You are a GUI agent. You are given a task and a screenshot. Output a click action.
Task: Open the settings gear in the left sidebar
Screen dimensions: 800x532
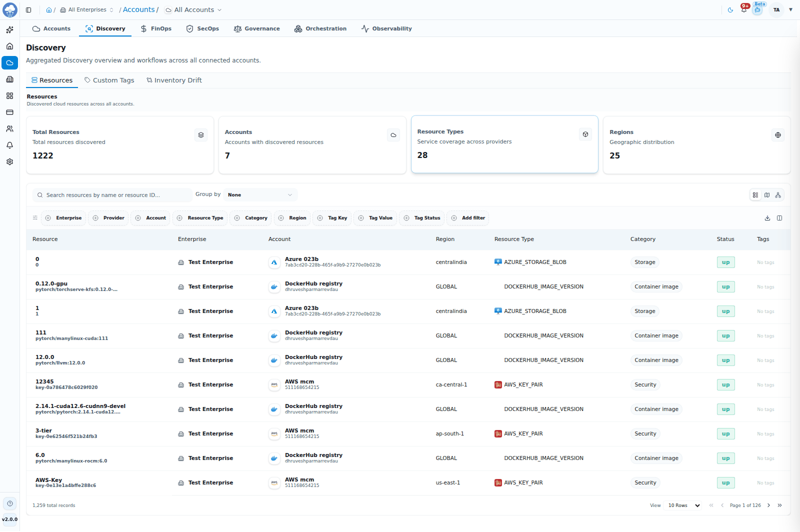tap(9, 161)
